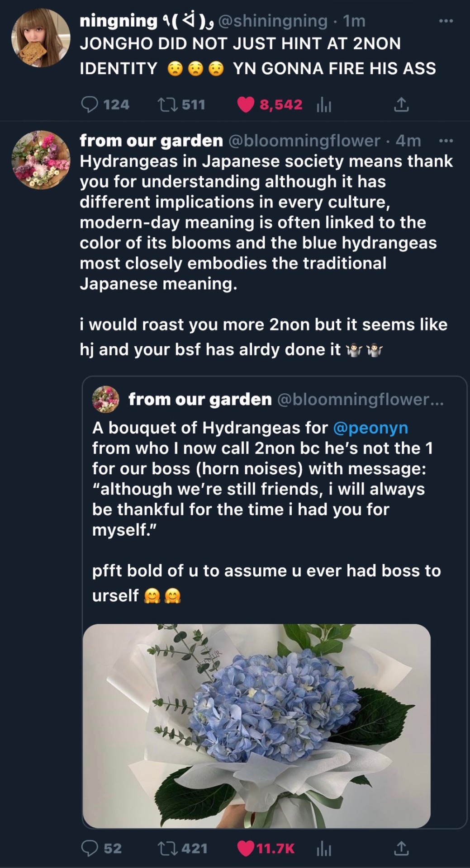View analytics for from our garden's tweet

pos(324,849)
